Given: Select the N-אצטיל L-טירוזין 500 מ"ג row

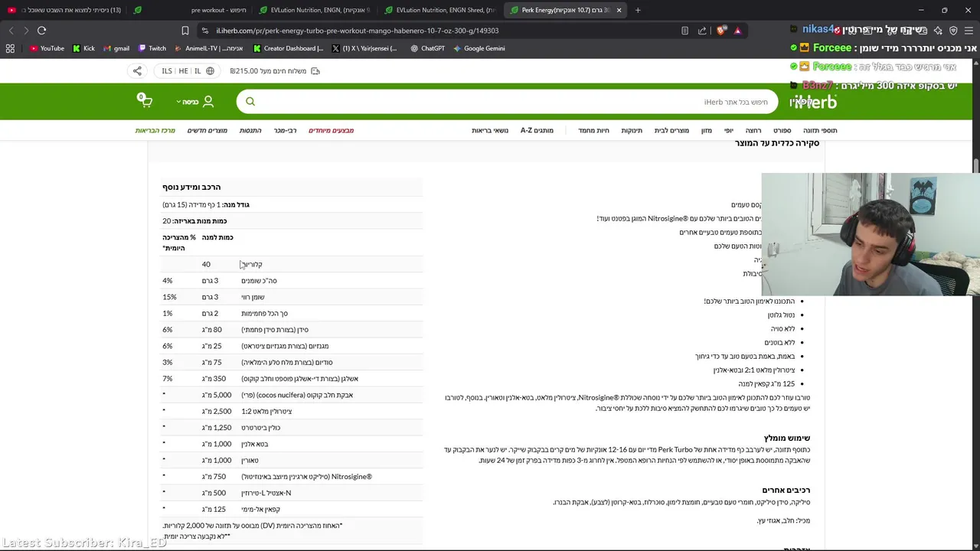Looking at the screenshot, I should point(292,493).
